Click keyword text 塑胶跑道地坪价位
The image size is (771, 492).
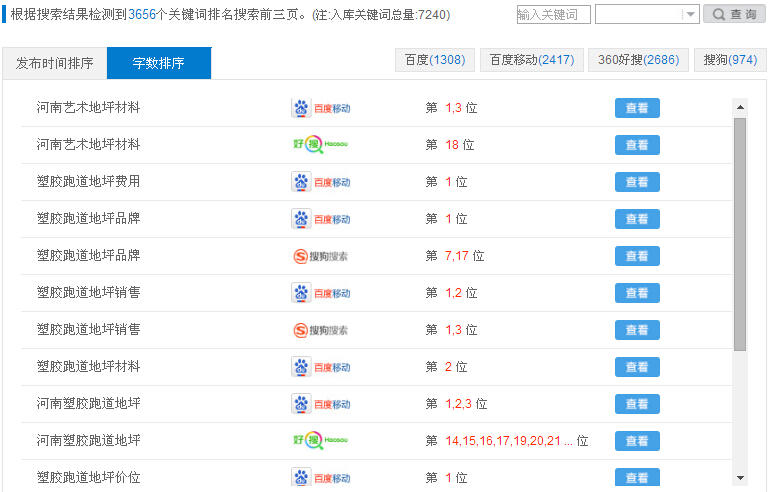(89, 477)
